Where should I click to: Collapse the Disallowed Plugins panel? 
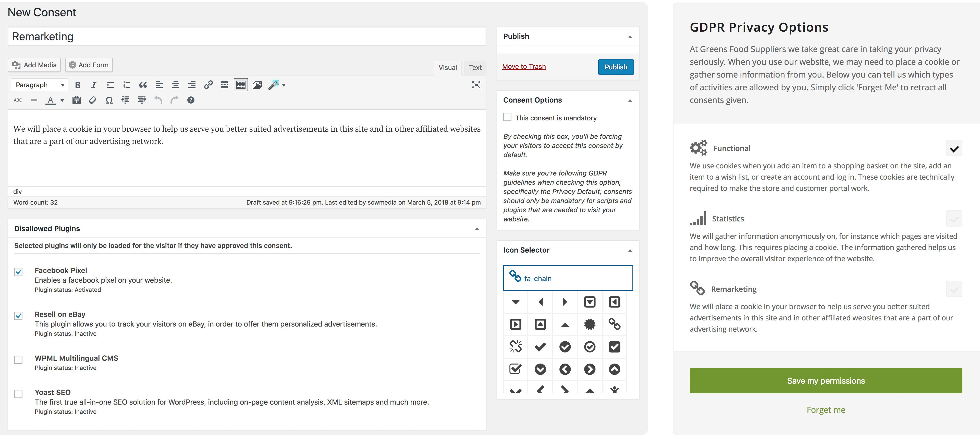[477, 229]
